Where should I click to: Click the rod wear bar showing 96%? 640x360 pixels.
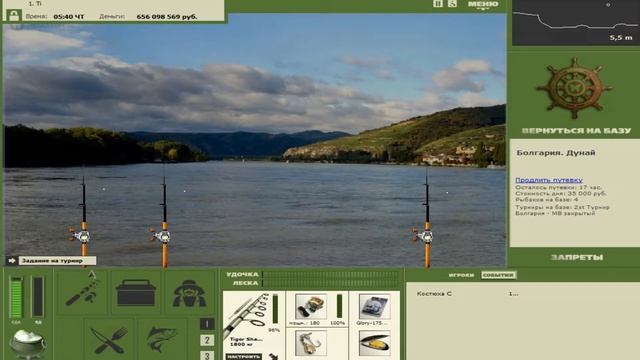click(275, 309)
